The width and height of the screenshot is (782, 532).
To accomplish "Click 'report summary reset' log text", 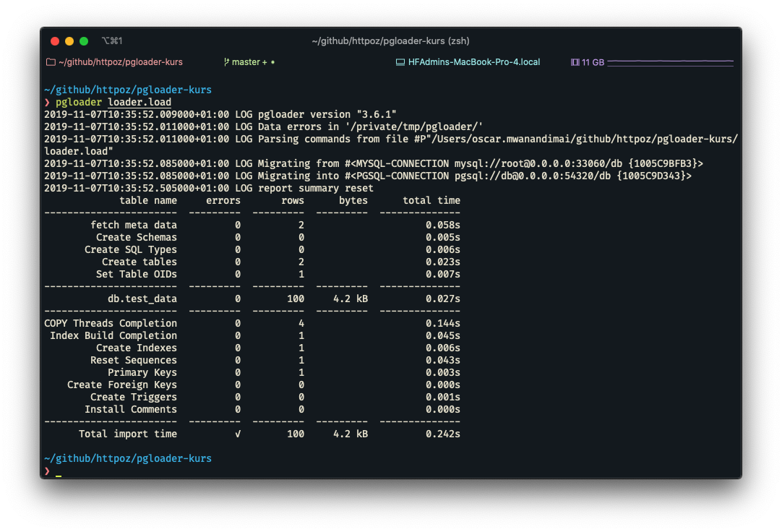I will pos(316,188).
